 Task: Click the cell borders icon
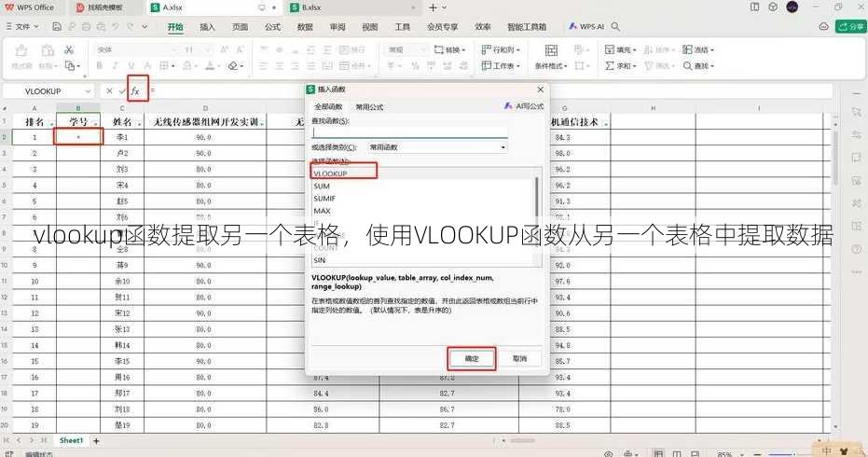point(164,66)
